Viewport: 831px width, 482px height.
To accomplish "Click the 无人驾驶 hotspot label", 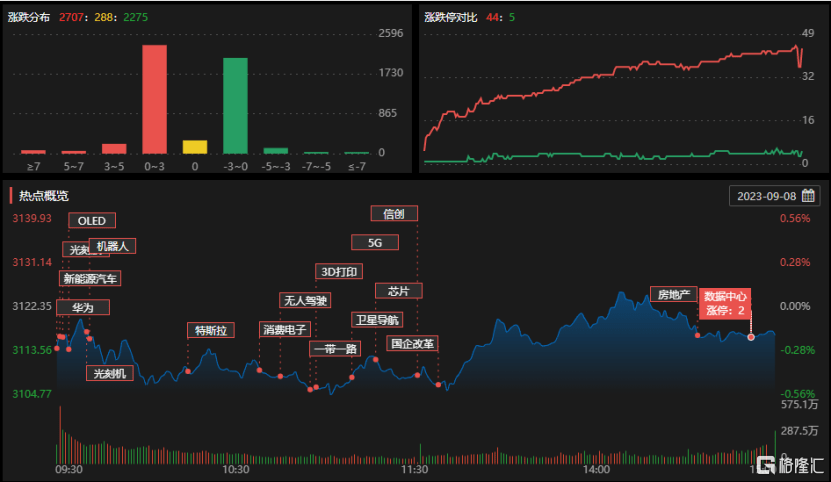I will 304,300.
